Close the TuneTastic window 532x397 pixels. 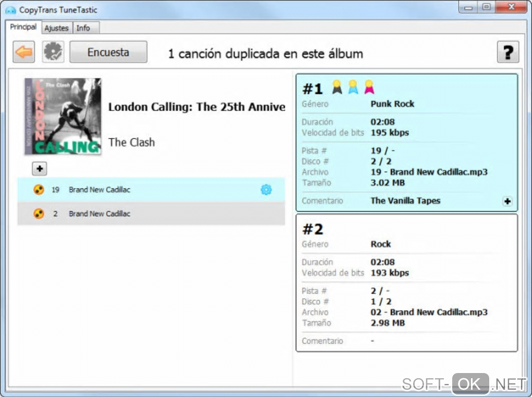pos(511,7)
